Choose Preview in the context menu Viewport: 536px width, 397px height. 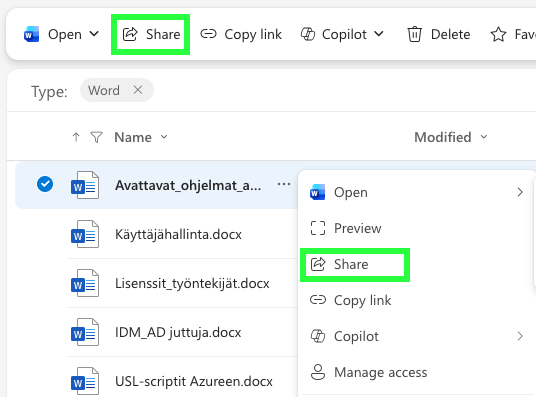point(416,228)
